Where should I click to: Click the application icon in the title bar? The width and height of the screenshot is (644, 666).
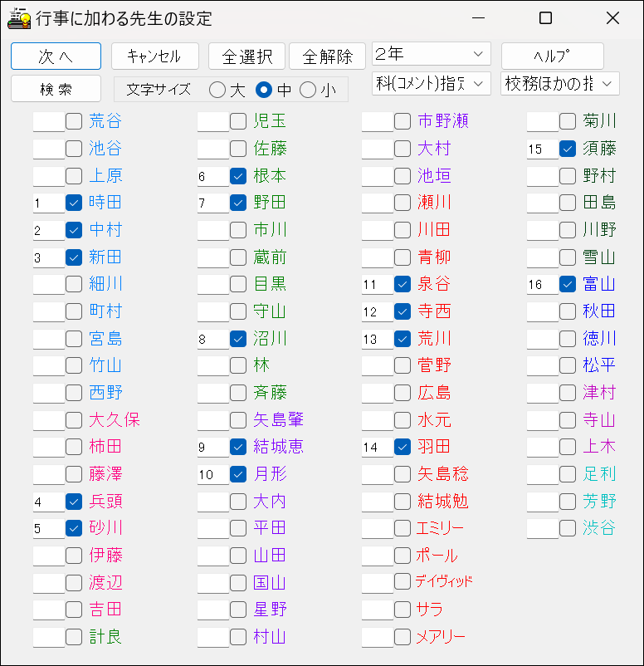[19, 19]
